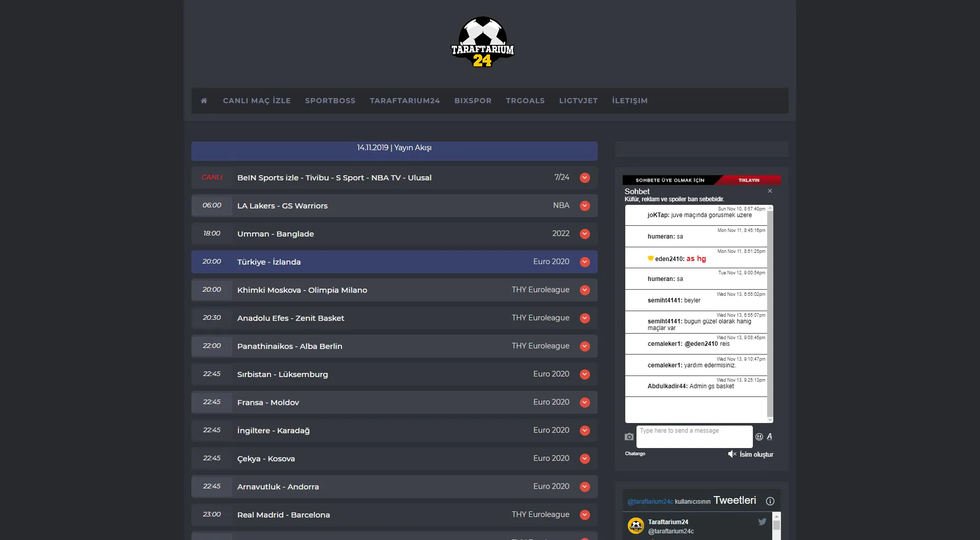
Task: Close the Sohbet chat panel
Action: point(770,191)
